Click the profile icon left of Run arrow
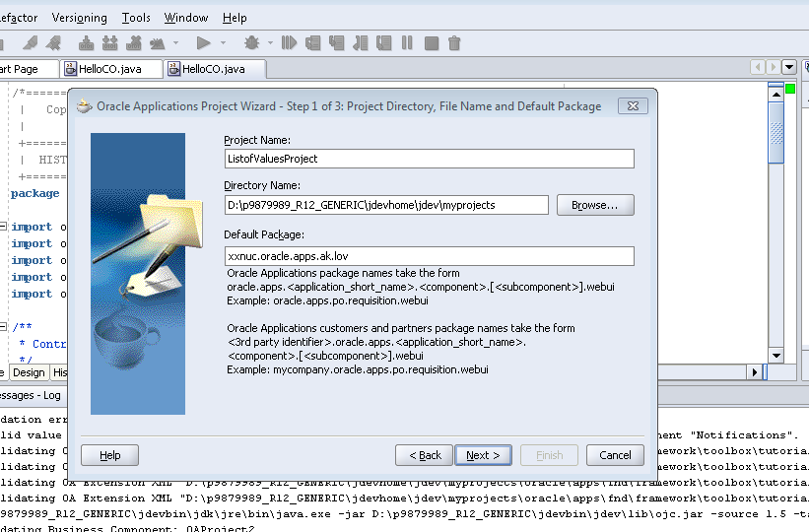809x532 pixels. 158,43
